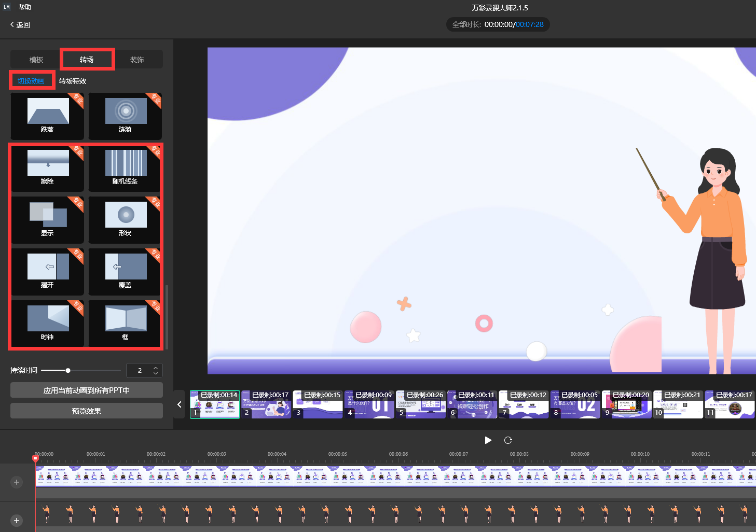Image resolution: width=756 pixels, height=532 pixels.
Task: Choose the 擦除 wipe transition
Action: (x=47, y=168)
